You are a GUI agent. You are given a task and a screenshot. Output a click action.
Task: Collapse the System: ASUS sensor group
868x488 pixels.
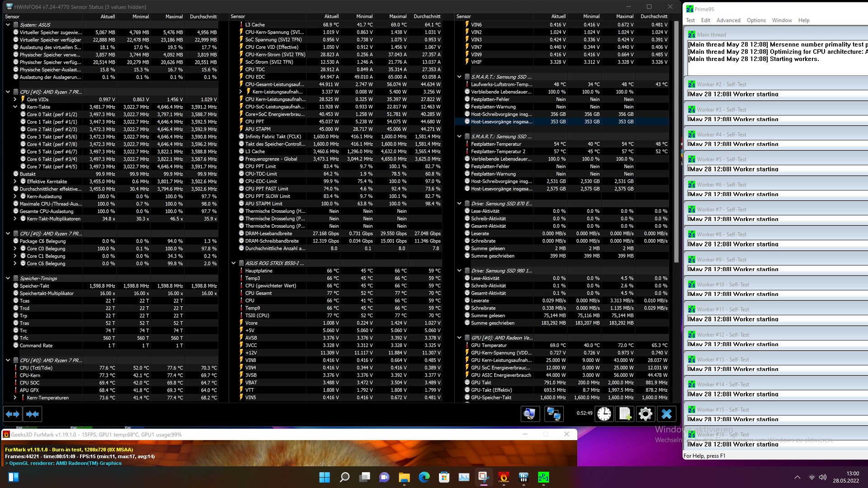click(8, 25)
